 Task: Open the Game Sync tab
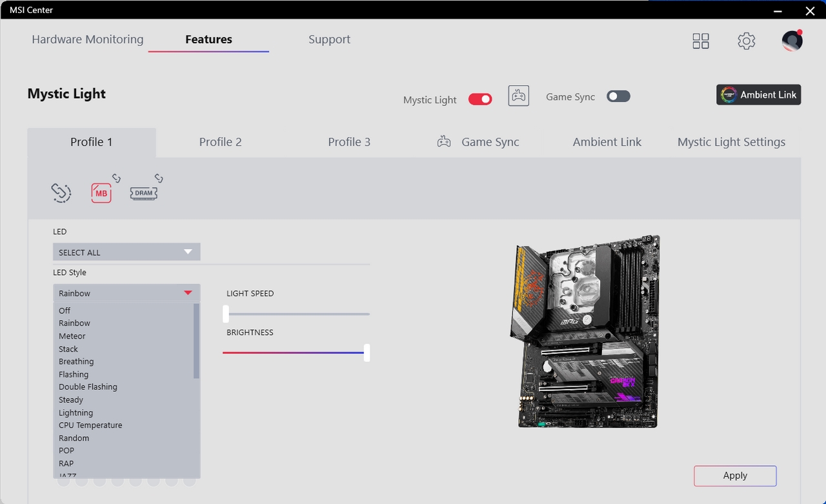pos(478,142)
